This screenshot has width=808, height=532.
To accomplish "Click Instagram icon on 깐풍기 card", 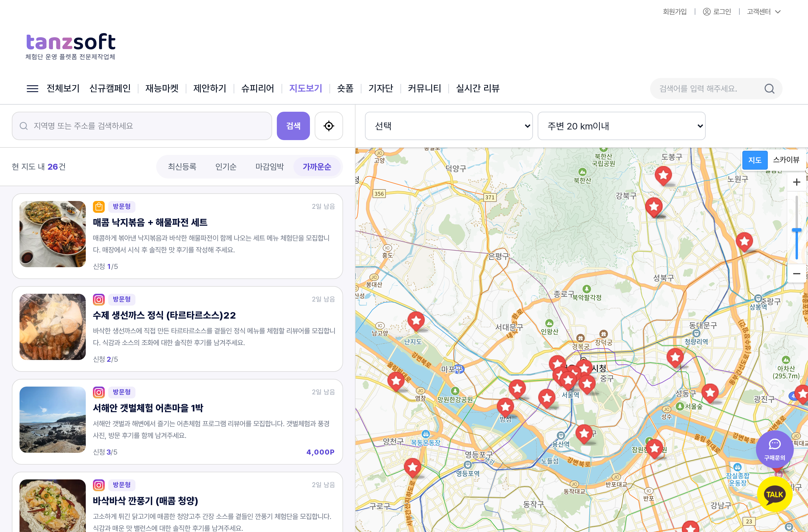I will pyautogui.click(x=99, y=485).
